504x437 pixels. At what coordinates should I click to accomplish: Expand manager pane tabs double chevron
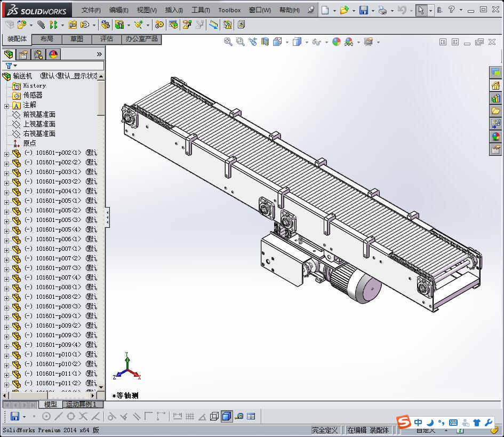coord(99,54)
